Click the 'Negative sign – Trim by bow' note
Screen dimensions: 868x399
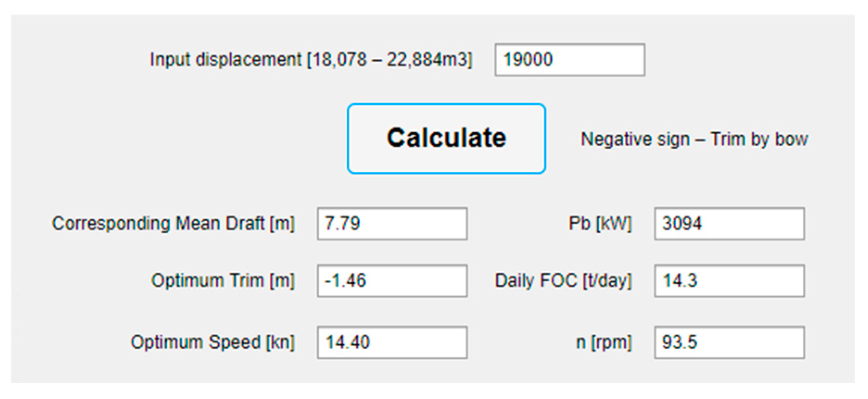694,139
